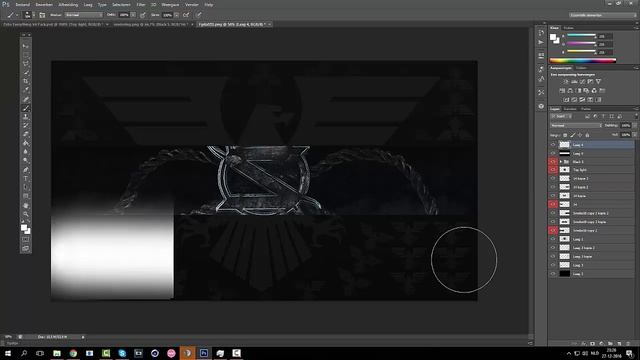Open the layer blend mode dropdown

(576, 126)
